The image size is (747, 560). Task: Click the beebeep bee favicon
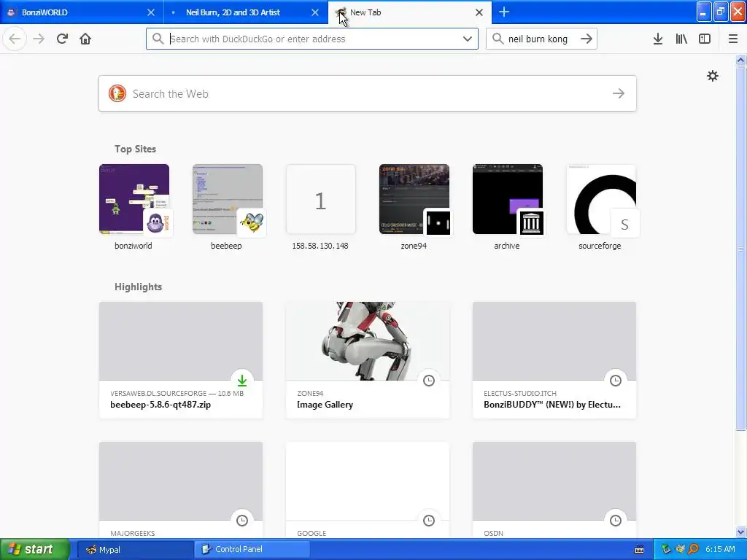tap(251, 222)
